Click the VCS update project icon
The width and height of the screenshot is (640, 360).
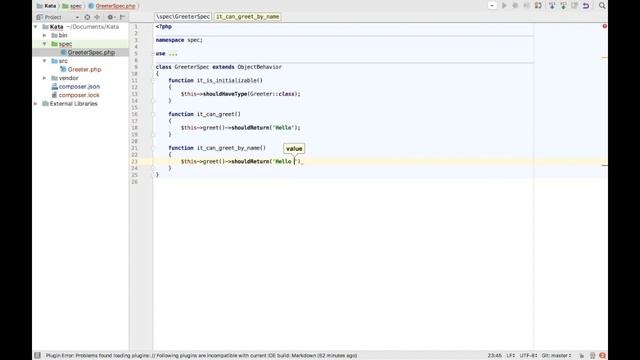552,6
